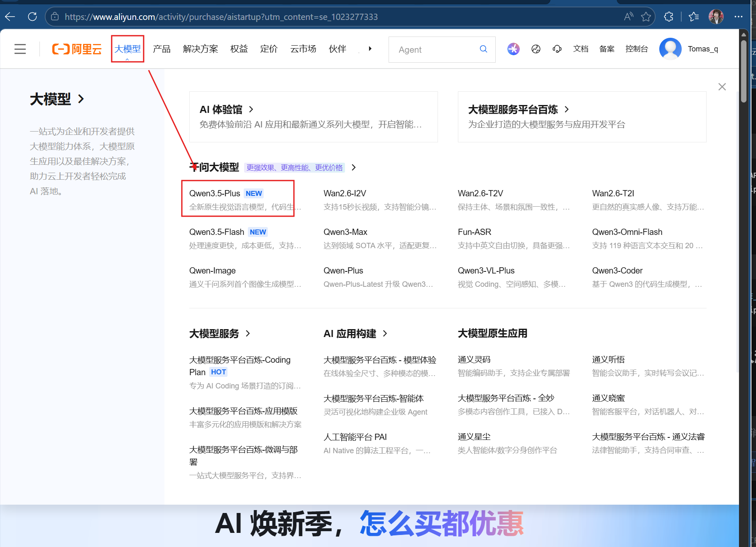This screenshot has width=756, height=547.
Task: Click the search magnifier icon
Action: tap(483, 49)
